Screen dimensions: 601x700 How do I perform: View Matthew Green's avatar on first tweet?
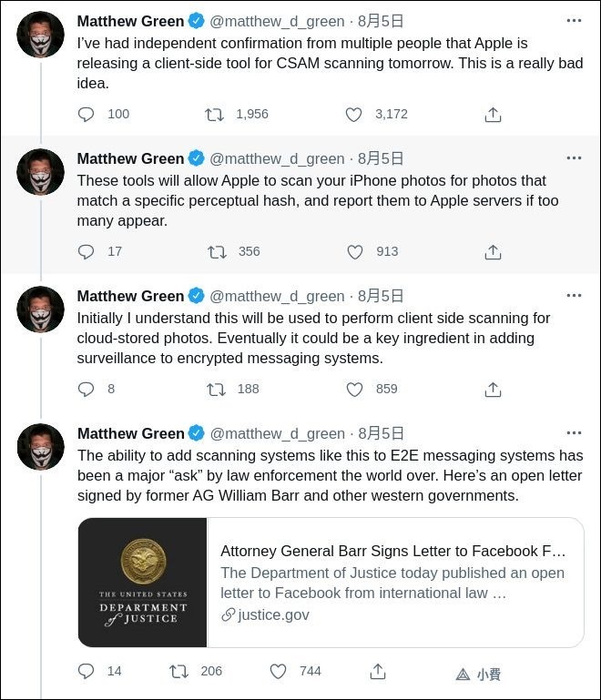[x=40, y=35]
